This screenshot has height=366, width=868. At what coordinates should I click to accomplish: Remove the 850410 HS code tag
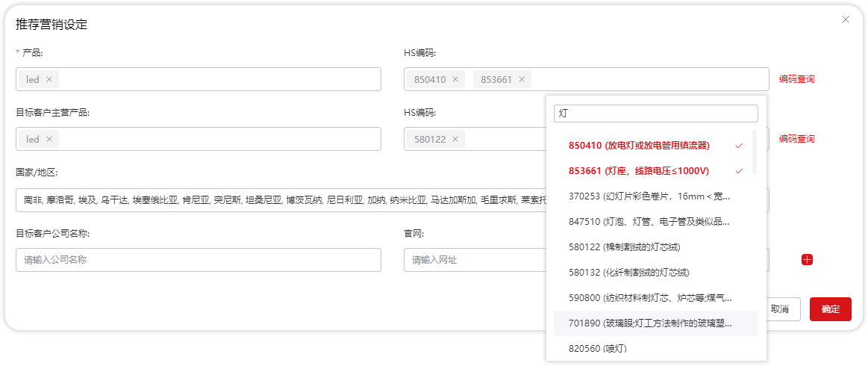point(456,79)
